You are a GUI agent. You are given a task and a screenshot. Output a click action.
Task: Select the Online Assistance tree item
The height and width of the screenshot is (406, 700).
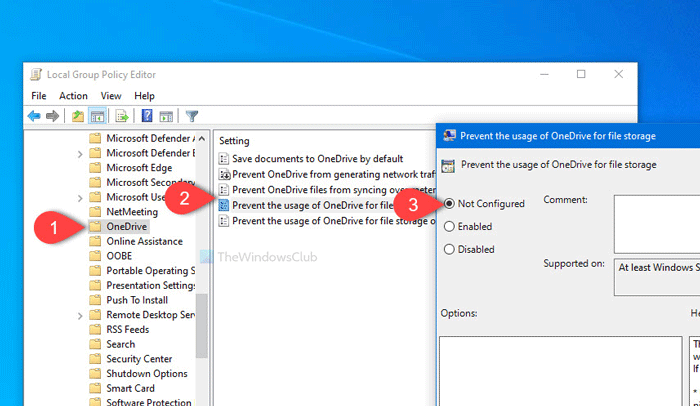[144, 241]
